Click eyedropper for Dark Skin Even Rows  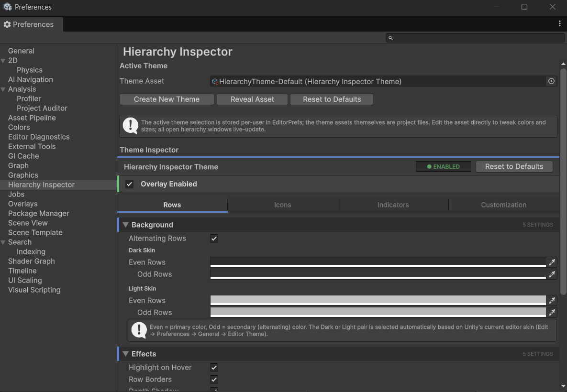552,262
